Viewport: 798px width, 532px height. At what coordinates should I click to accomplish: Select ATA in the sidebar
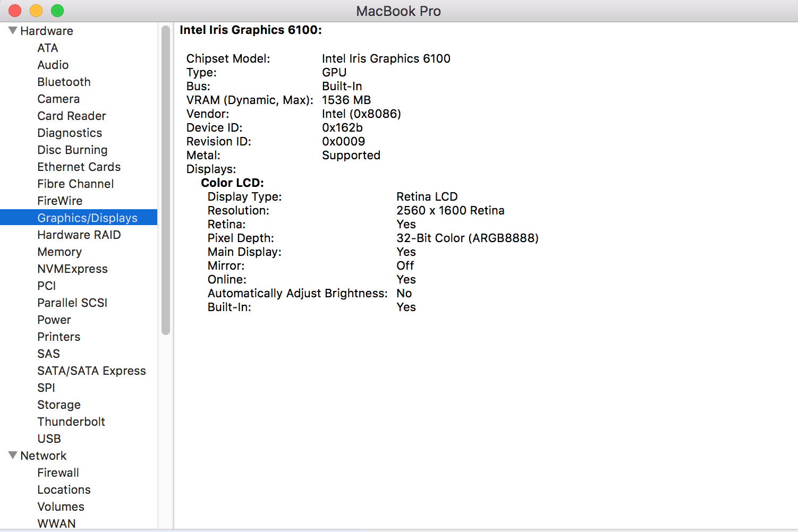click(48, 48)
